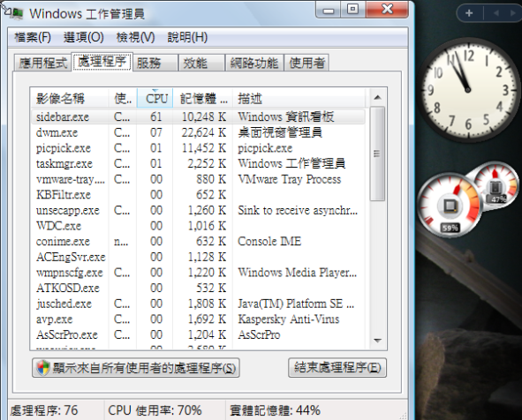Select the sidebar.exe process row

pos(198,116)
